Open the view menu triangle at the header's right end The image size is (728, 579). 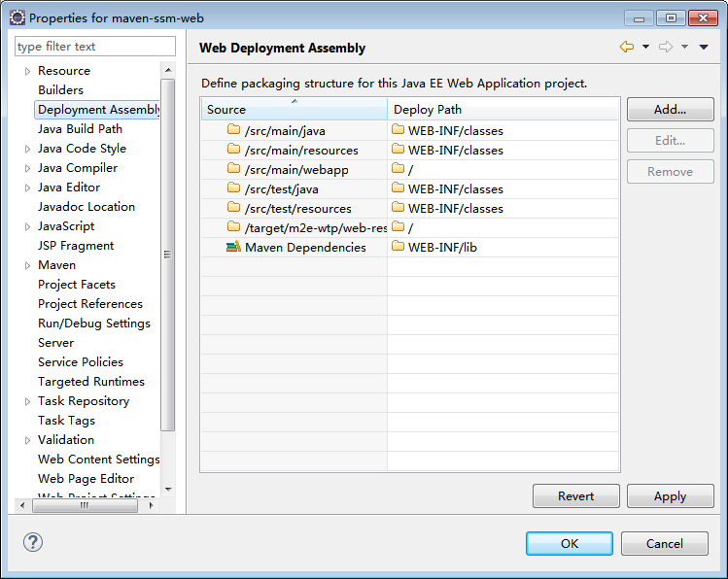[x=704, y=47]
